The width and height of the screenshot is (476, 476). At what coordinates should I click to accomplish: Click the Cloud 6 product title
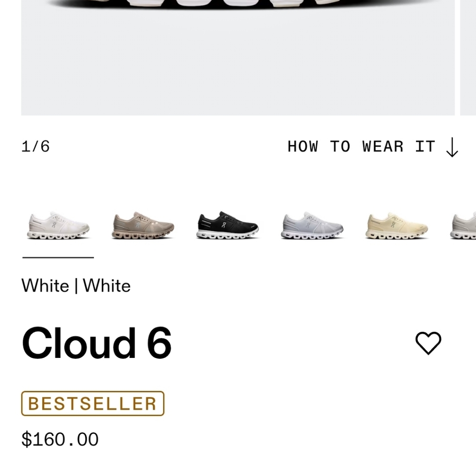coord(96,342)
